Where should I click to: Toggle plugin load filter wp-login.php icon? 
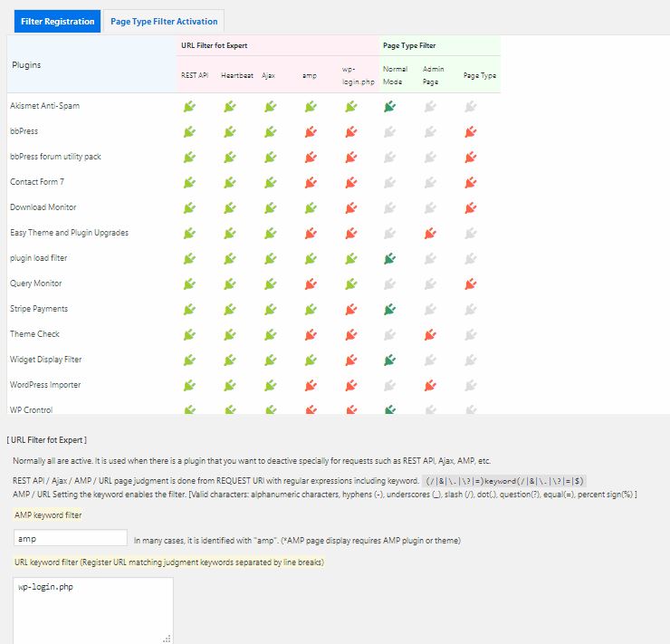pyautogui.click(x=351, y=258)
